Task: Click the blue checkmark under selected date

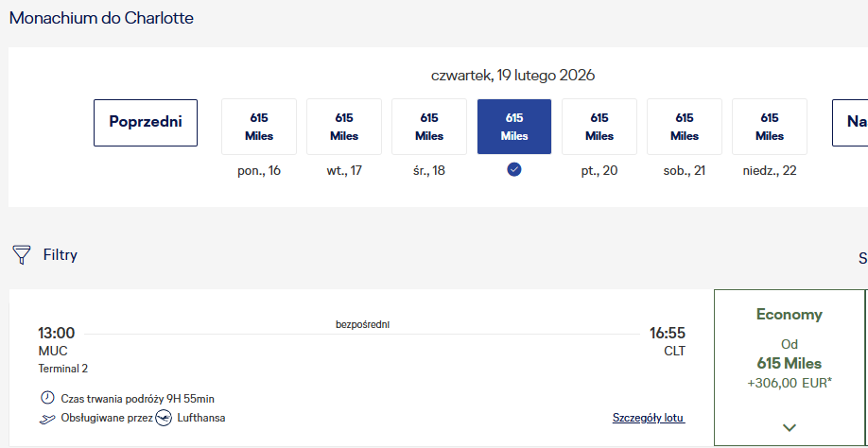Action: 514,170
